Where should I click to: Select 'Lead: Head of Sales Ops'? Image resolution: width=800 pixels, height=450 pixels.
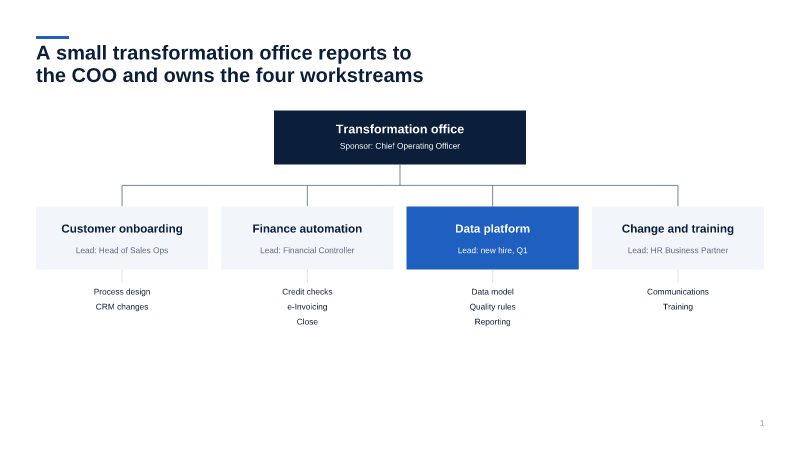tap(122, 251)
